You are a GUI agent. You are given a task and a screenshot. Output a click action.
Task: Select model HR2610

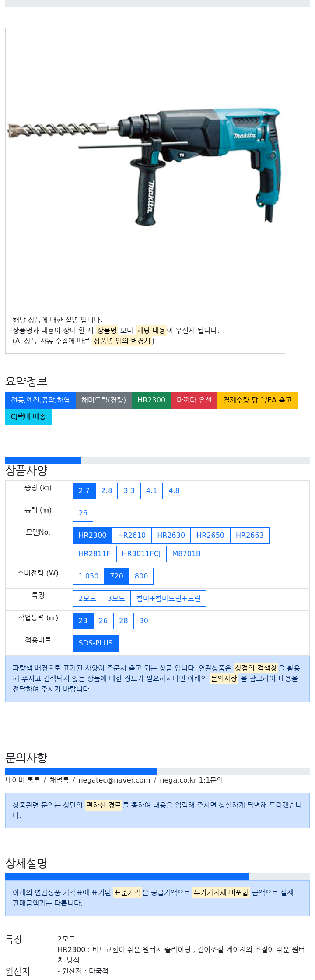(132, 536)
